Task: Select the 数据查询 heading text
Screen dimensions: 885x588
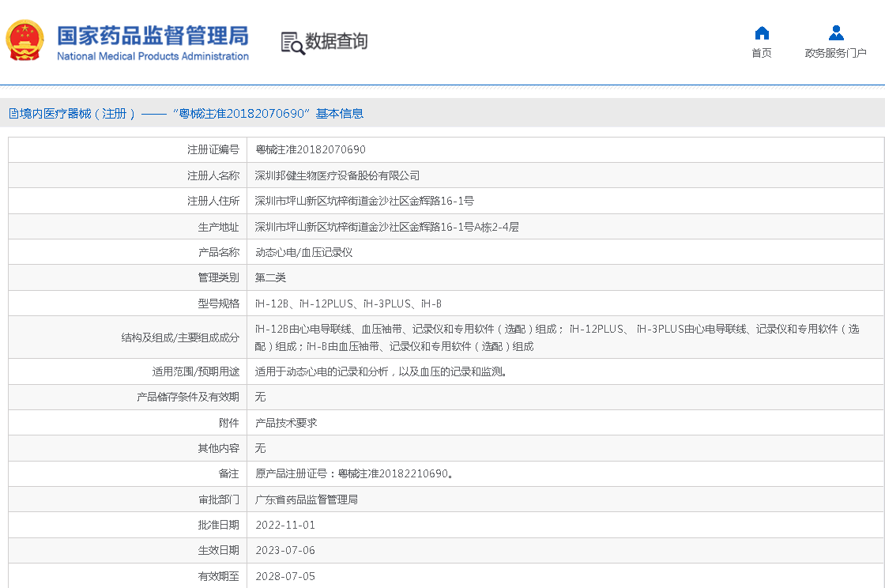Action: click(337, 42)
